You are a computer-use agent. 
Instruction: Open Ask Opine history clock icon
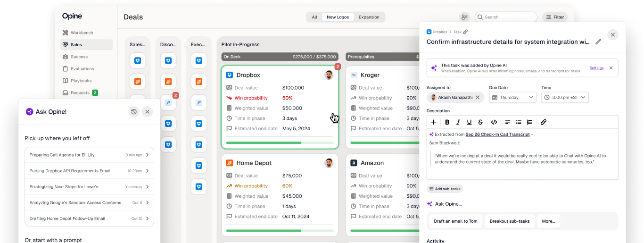134,112
